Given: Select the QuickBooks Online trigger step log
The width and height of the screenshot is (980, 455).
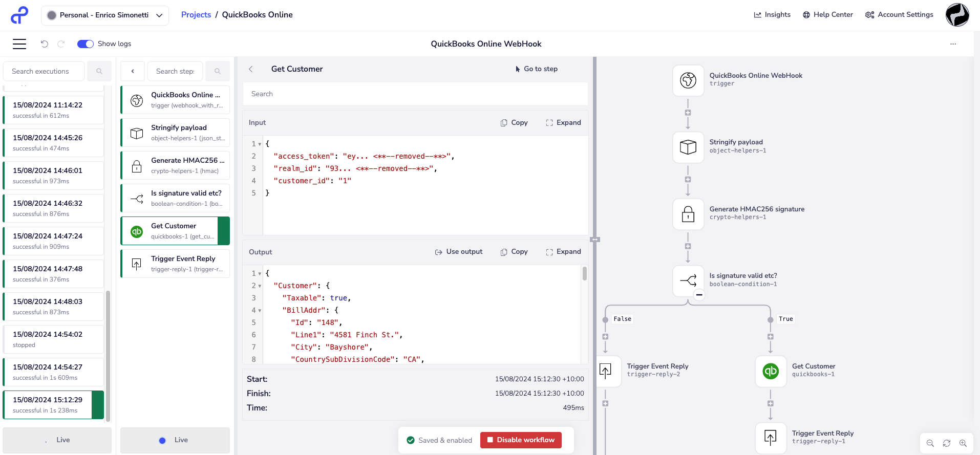Looking at the screenshot, I should pyautogui.click(x=175, y=100).
